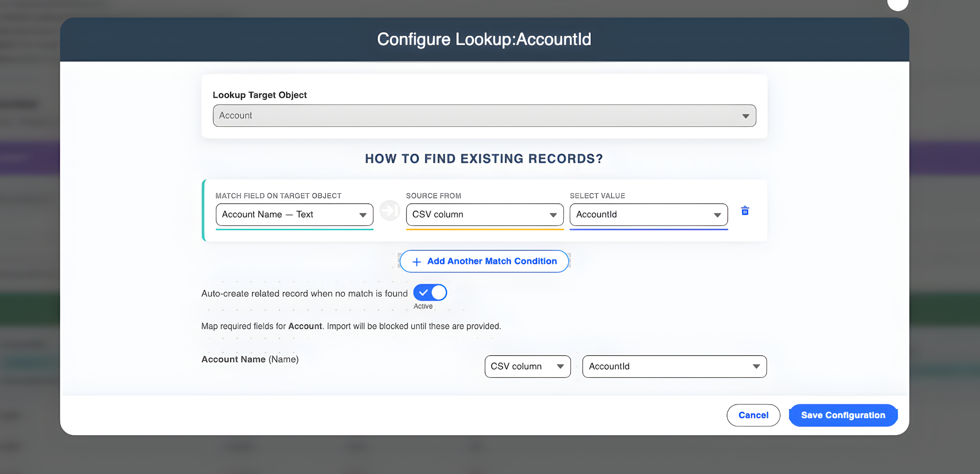The width and height of the screenshot is (980, 474).
Task: Click Cancel to discard changes
Action: pos(753,415)
